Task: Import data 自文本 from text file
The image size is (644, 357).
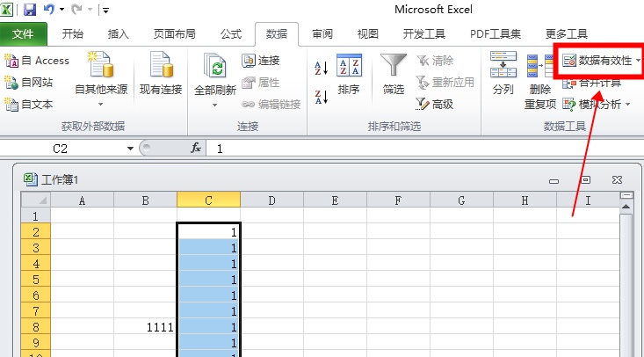Action: point(28,105)
